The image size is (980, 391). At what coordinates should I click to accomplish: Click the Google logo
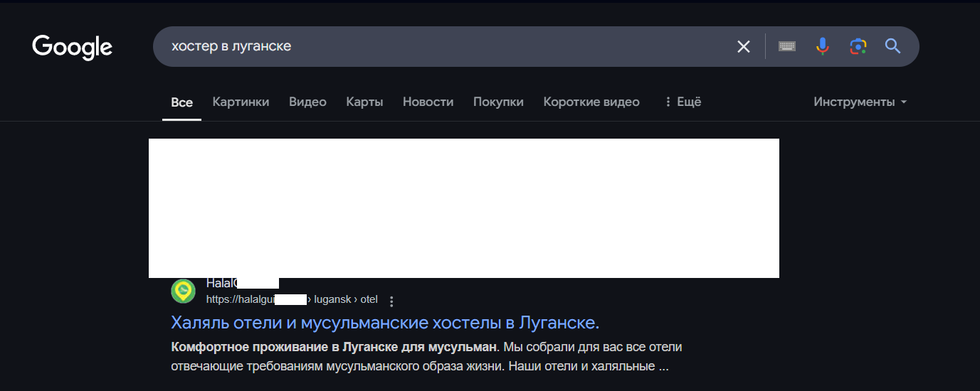72,47
